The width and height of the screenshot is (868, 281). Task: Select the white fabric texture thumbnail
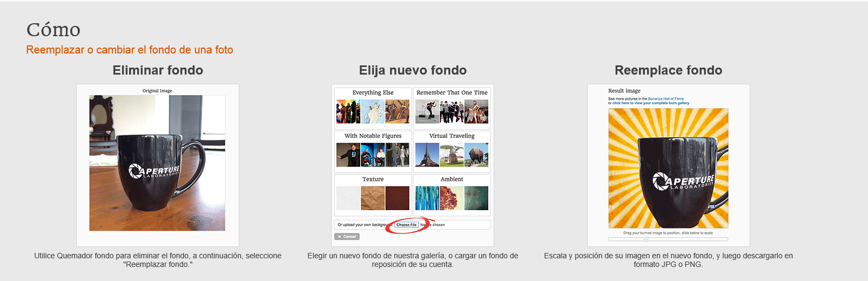[x=348, y=198]
